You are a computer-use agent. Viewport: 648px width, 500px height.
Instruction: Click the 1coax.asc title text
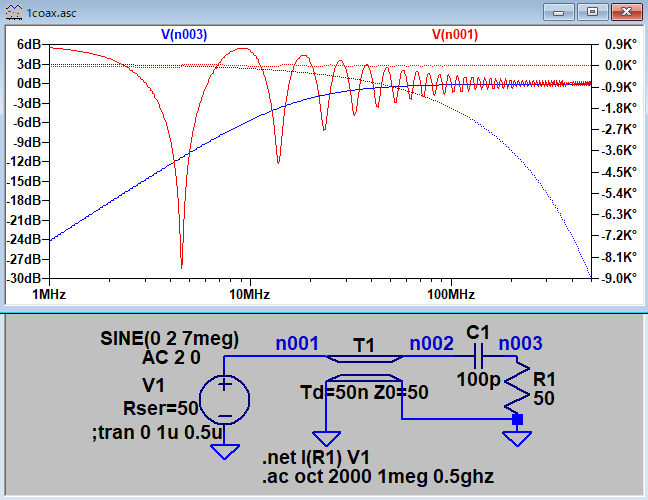click(51, 13)
